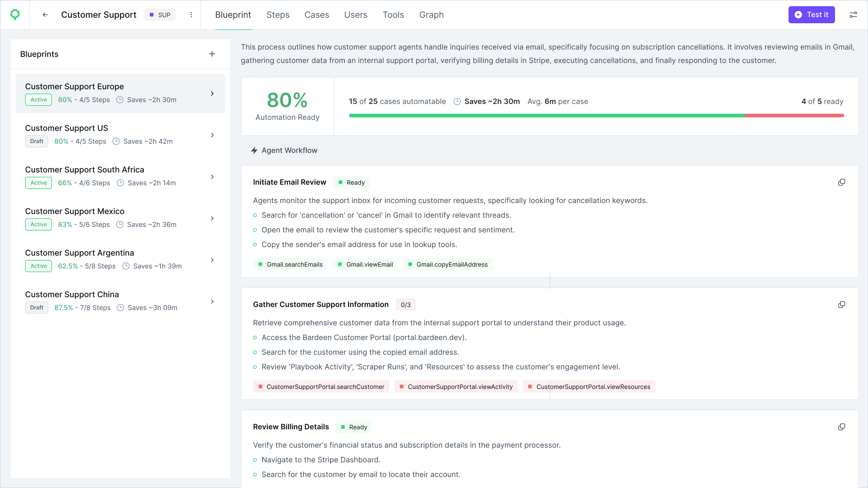Click the SUP project badge
868x488 pixels.
point(160,15)
